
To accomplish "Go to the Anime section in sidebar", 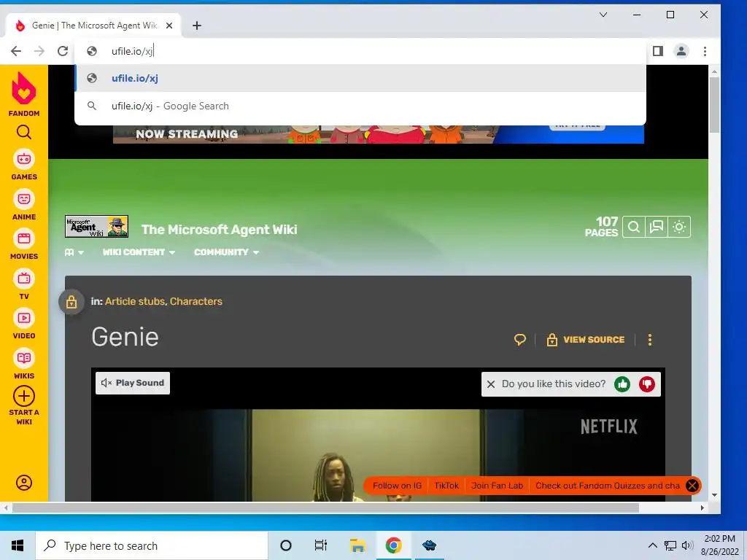I will click(24, 205).
